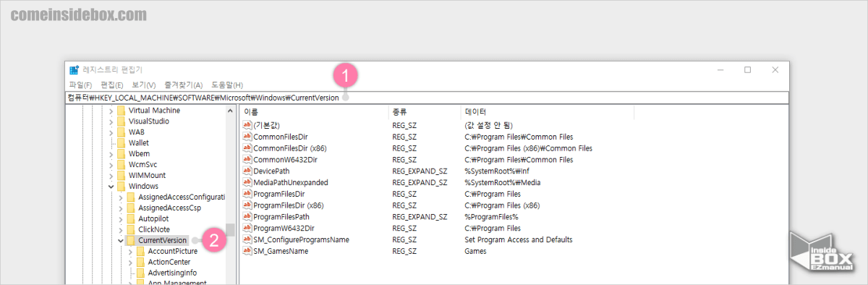Select the AssignedAccessConfigurati key label

point(182,197)
